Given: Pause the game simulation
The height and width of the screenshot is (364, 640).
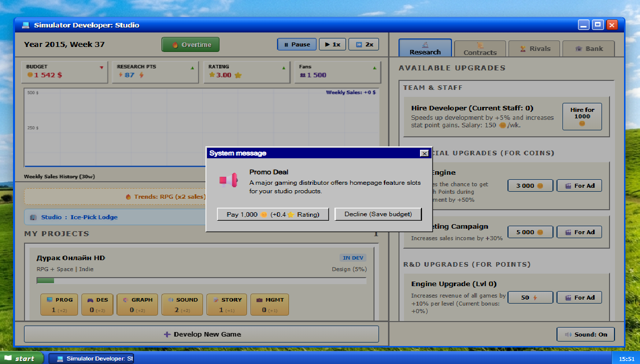Looking at the screenshot, I should [x=297, y=44].
